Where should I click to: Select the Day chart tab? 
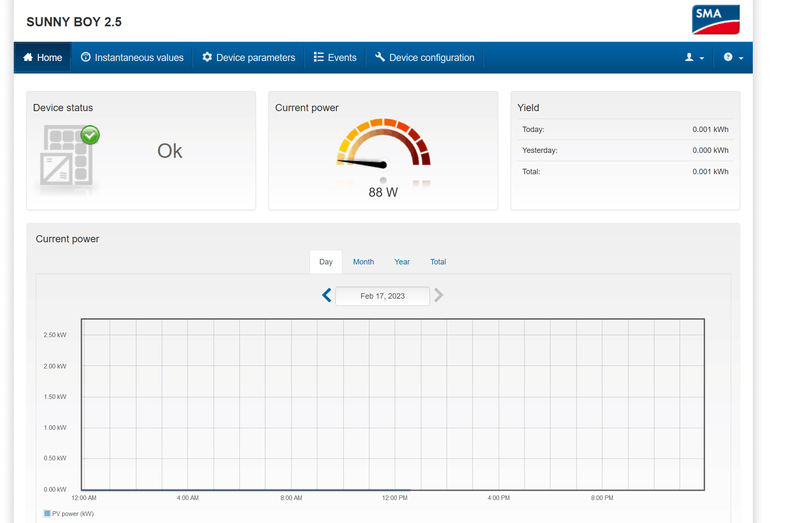(325, 262)
